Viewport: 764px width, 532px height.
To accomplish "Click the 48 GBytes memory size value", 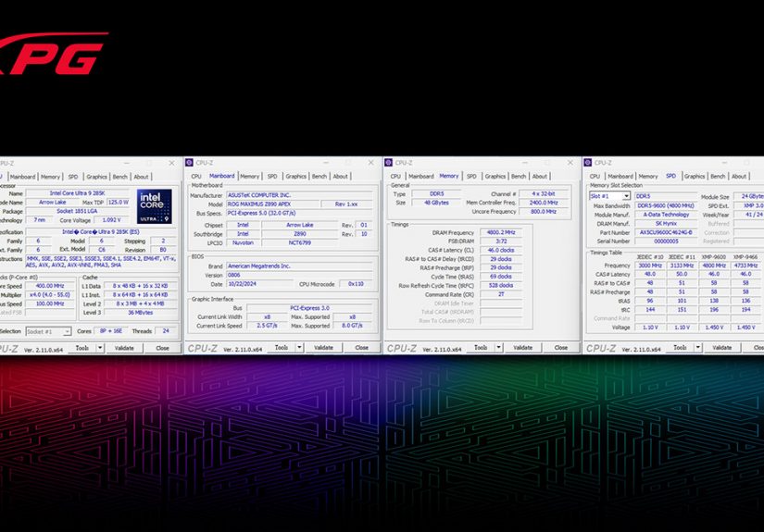I will 436,203.
